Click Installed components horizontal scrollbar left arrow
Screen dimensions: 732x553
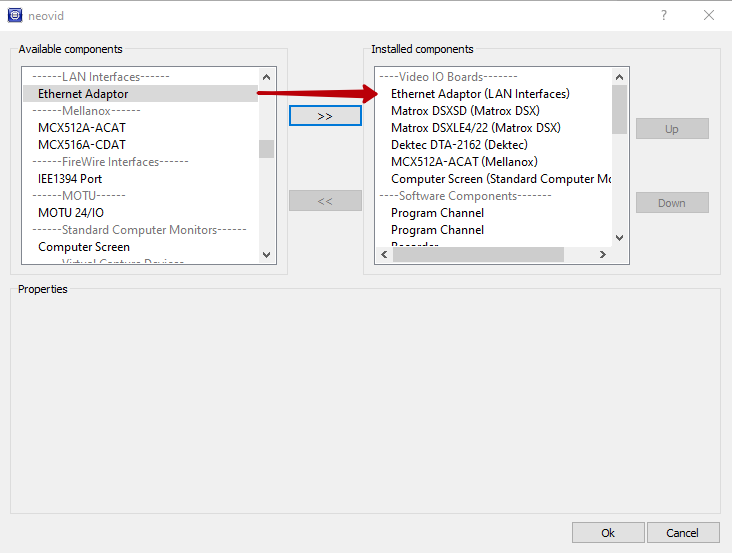tap(384, 254)
